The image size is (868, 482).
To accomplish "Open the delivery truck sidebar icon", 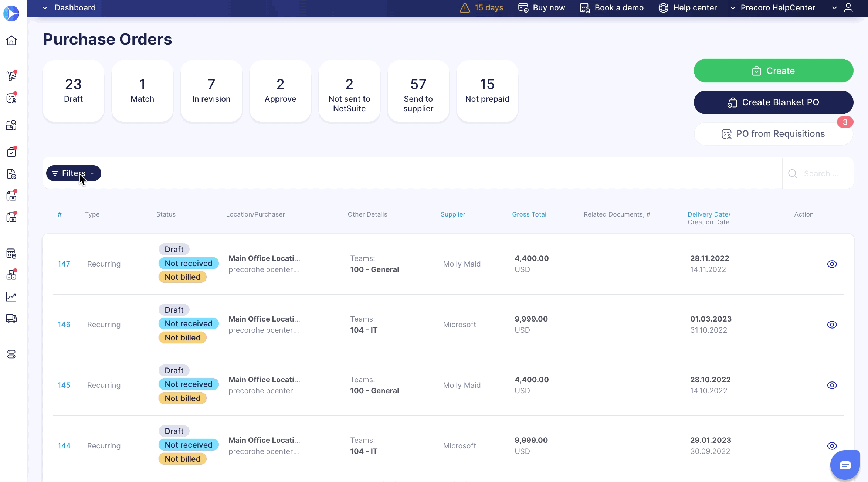I will point(11,318).
